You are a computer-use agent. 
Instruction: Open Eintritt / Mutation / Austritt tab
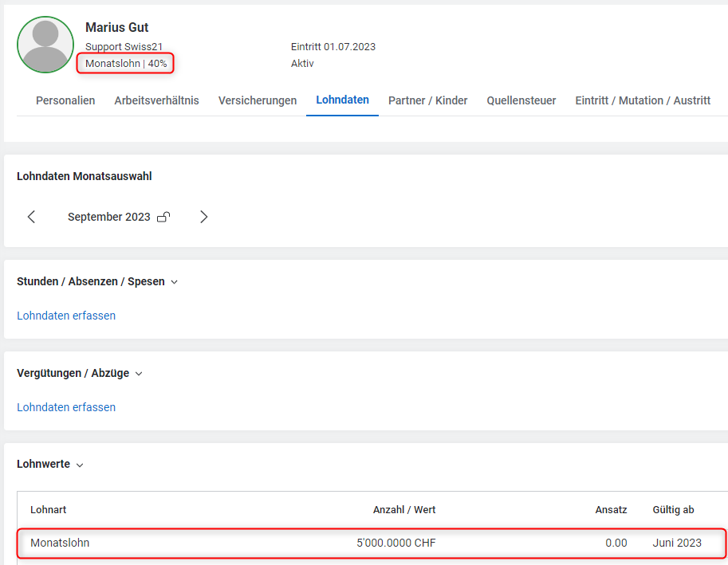pyautogui.click(x=643, y=100)
